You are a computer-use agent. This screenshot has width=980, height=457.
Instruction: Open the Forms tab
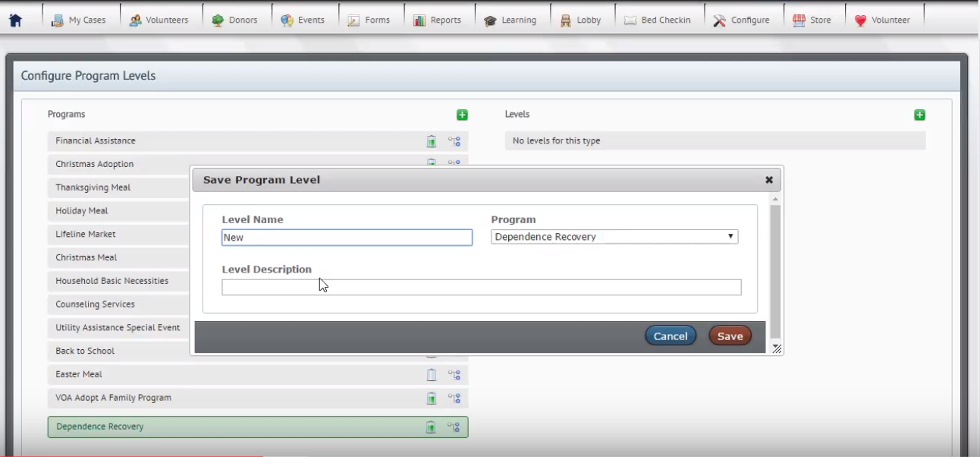coord(369,20)
